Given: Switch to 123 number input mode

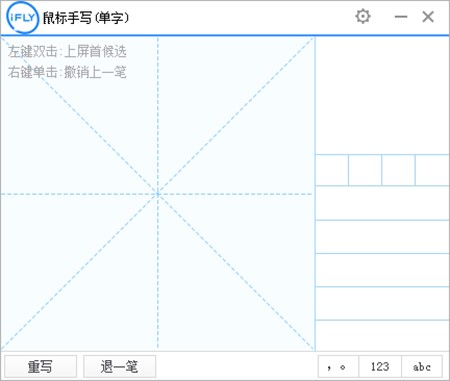Looking at the screenshot, I should [x=380, y=367].
